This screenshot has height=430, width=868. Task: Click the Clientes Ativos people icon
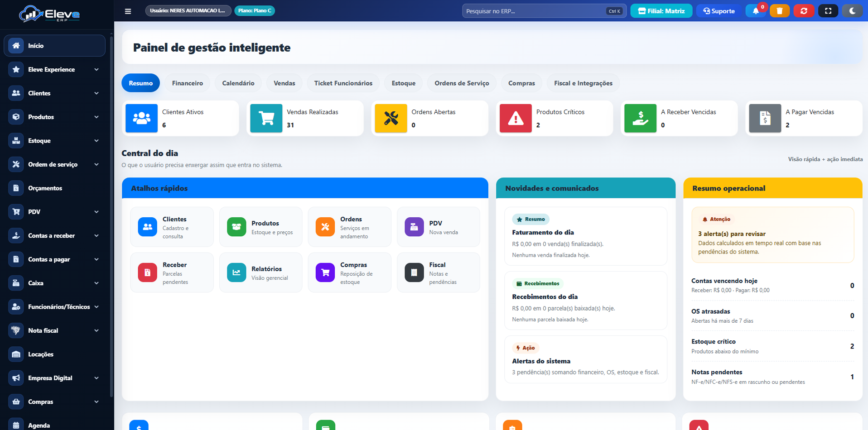pos(141,118)
